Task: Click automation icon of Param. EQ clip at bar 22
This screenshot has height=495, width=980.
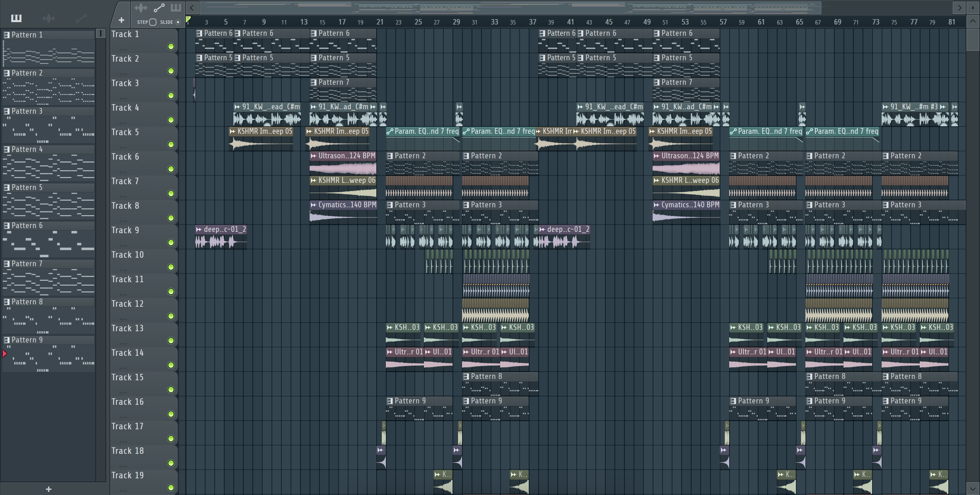Action: pos(390,131)
